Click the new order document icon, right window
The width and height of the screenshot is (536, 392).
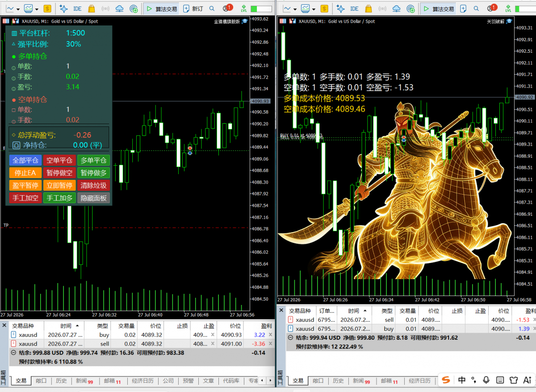464,8
